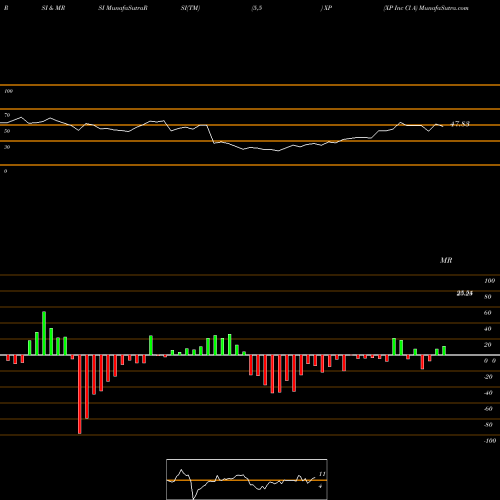Viewport: 500px width, 500px height.
Task: Click the "(XP Inc Cl A) MunafaSutra.com" title
Action: (426, 8)
